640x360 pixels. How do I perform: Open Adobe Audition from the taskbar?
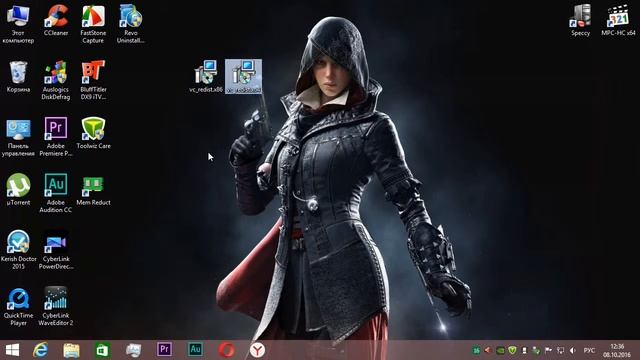[195, 350]
